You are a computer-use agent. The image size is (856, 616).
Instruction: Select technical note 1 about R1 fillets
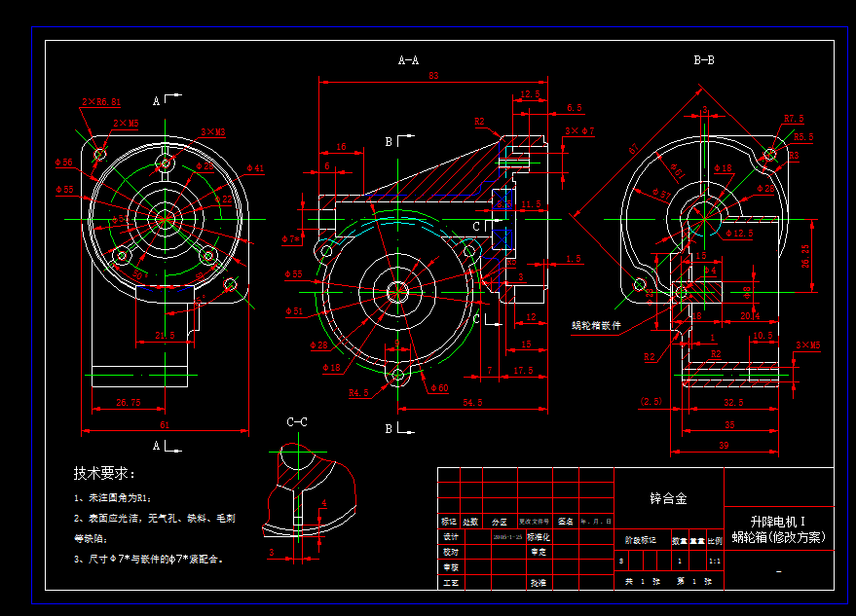(x=113, y=497)
